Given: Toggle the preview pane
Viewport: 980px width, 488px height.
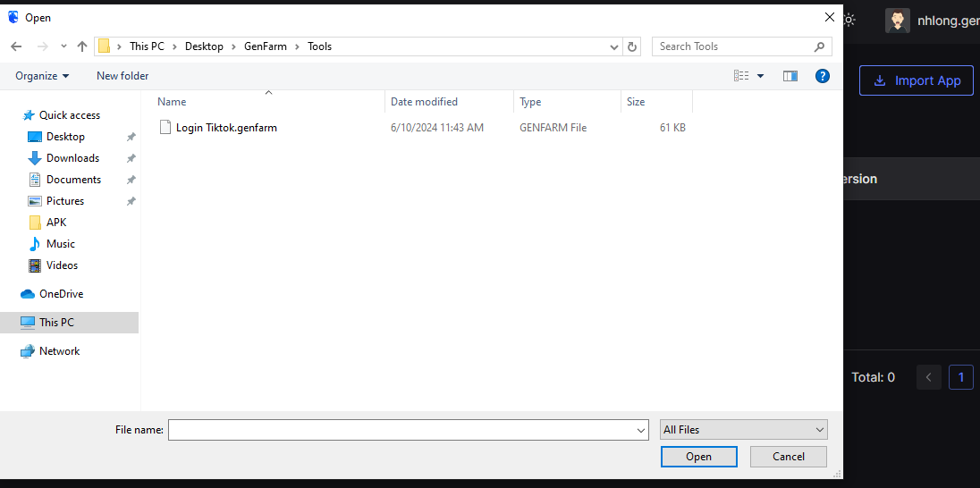Looking at the screenshot, I should [x=790, y=76].
